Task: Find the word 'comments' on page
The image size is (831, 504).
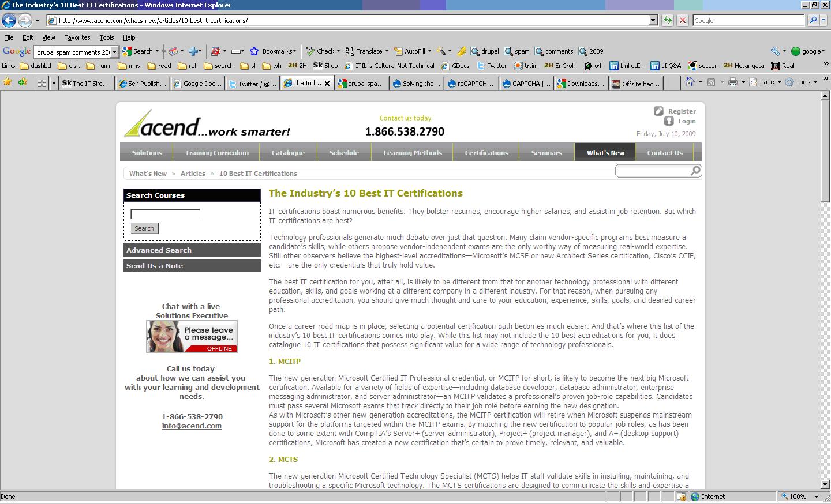Action: click(554, 51)
